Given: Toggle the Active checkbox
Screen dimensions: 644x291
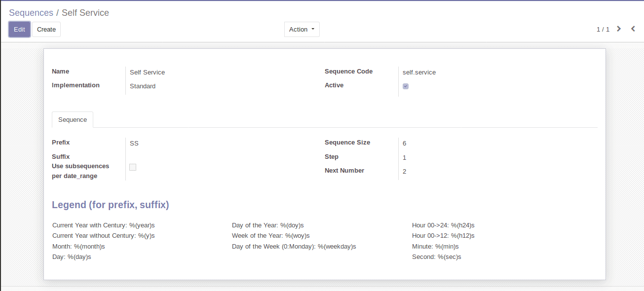Looking at the screenshot, I should coord(406,86).
